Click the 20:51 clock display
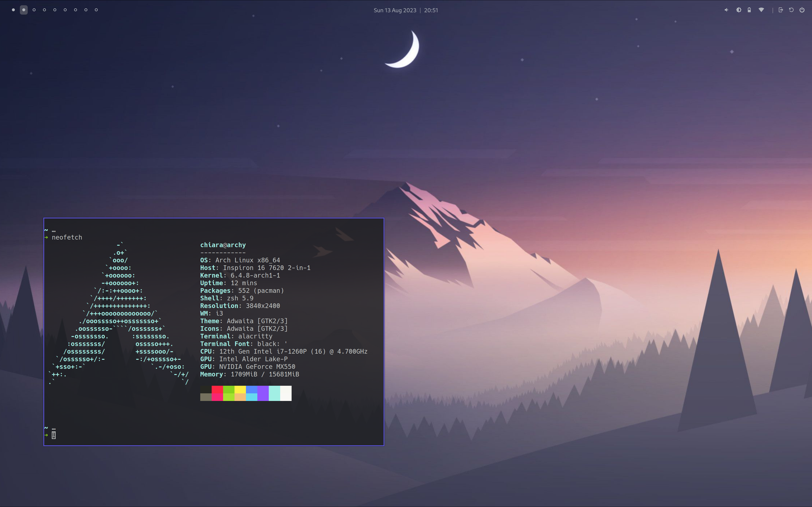 click(431, 10)
